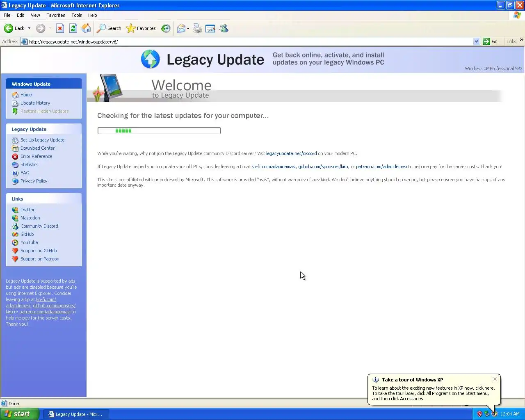Open the History icon in toolbar

click(166, 28)
